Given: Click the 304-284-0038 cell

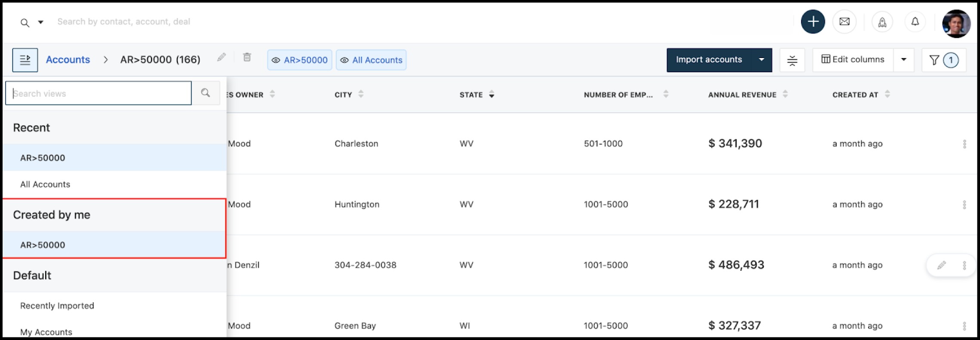Looking at the screenshot, I should point(366,265).
